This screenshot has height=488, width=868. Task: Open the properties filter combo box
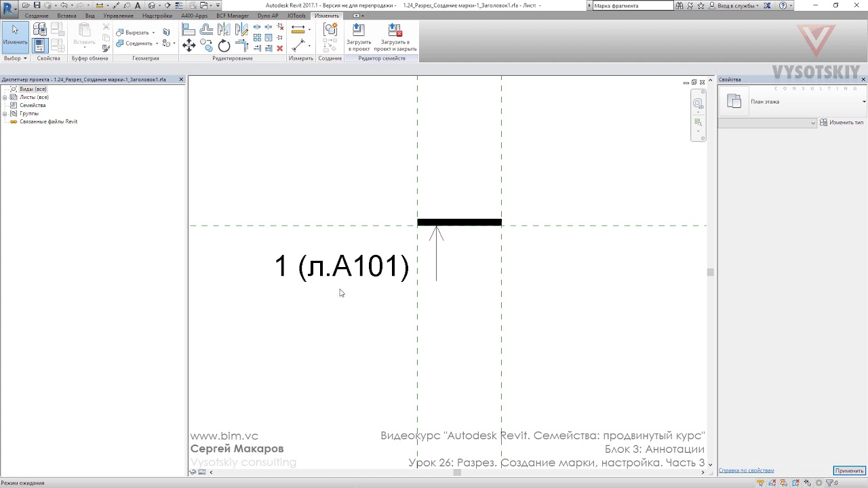pyautogui.click(x=768, y=123)
